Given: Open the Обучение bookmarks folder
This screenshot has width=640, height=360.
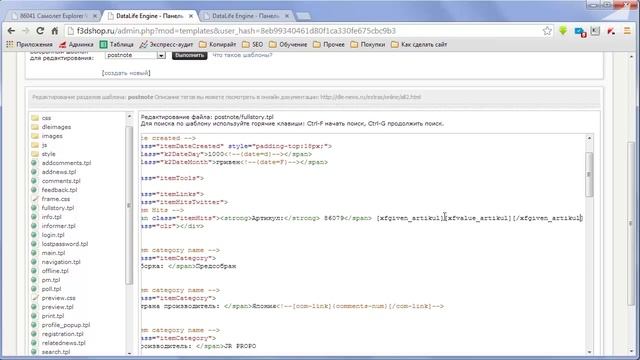Looking at the screenshot, I should pyautogui.click(x=288, y=44).
